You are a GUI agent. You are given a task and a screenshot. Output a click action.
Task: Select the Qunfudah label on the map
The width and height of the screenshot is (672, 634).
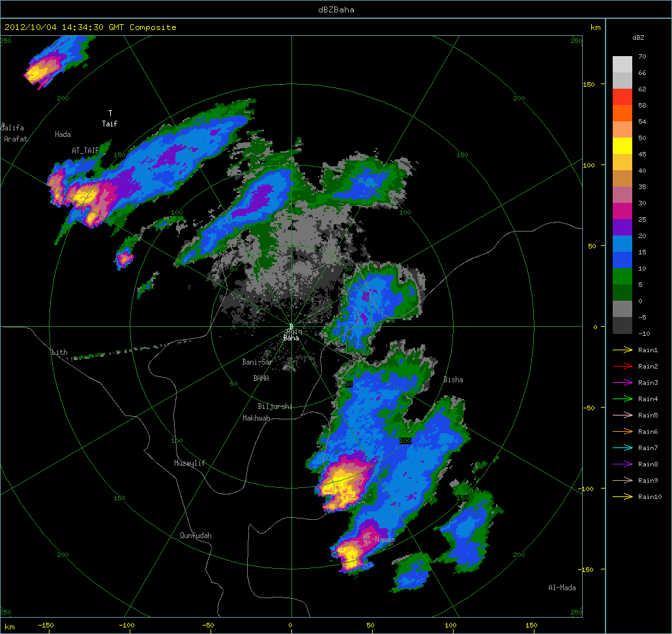point(196,536)
